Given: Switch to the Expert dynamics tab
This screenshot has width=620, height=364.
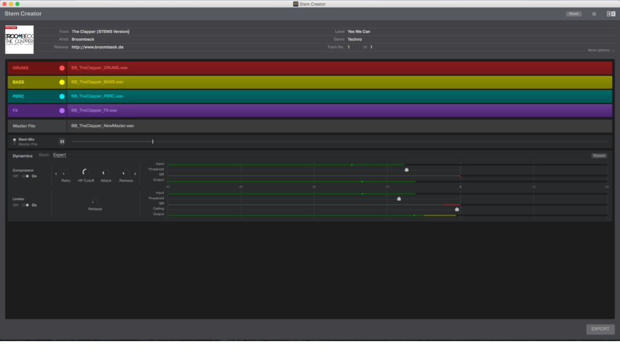Looking at the screenshot, I should click(x=59, y=155).
